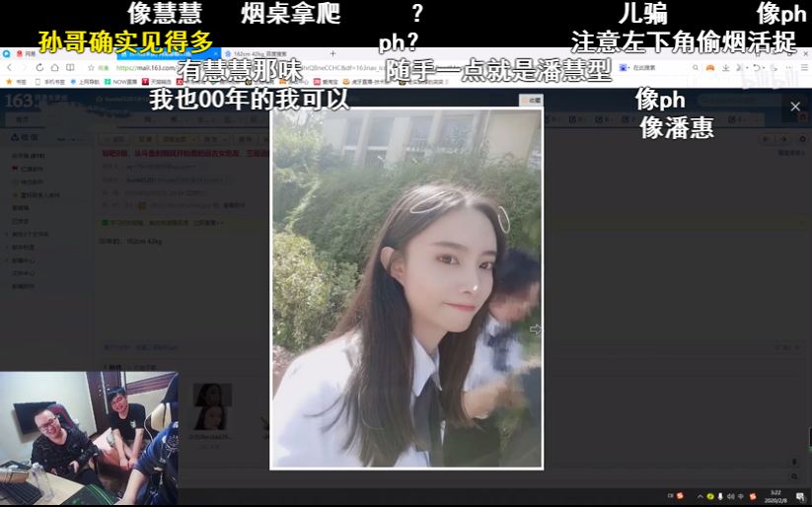
Task: Reload the page with the refresh icon
Action: pos(39,67)
